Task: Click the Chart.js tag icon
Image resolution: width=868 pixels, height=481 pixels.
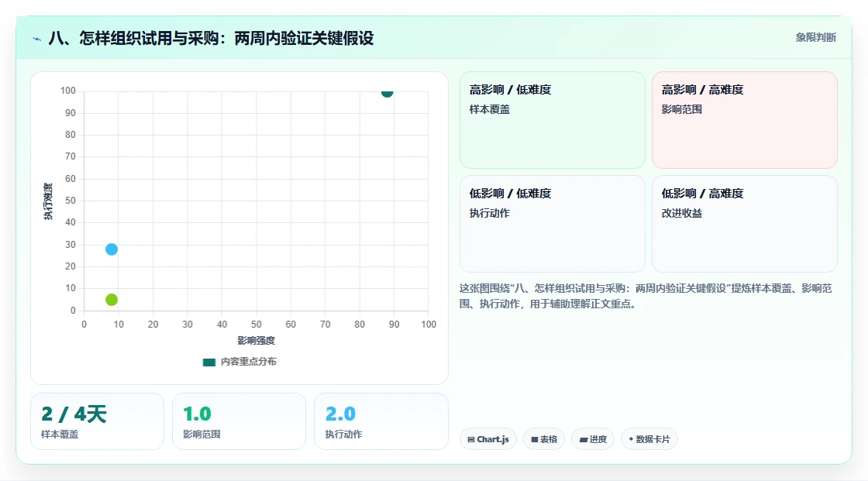Action: click(x=471, y=439)
